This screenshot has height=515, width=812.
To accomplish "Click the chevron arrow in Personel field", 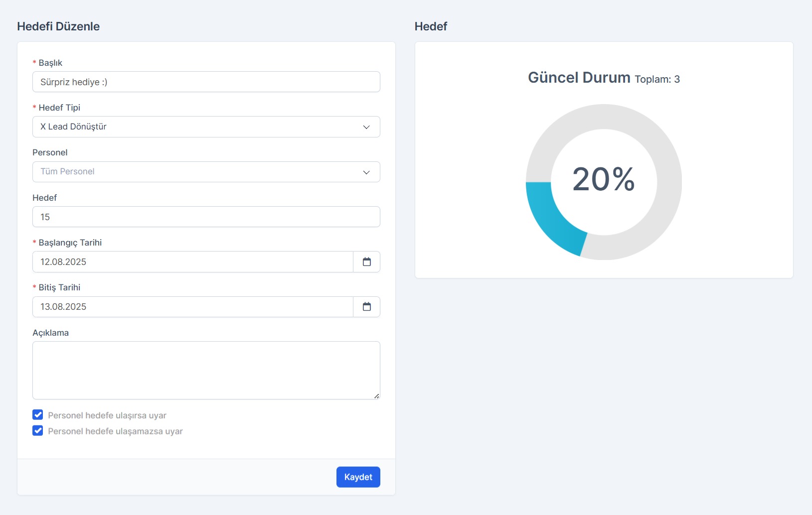I will (366, 172).
